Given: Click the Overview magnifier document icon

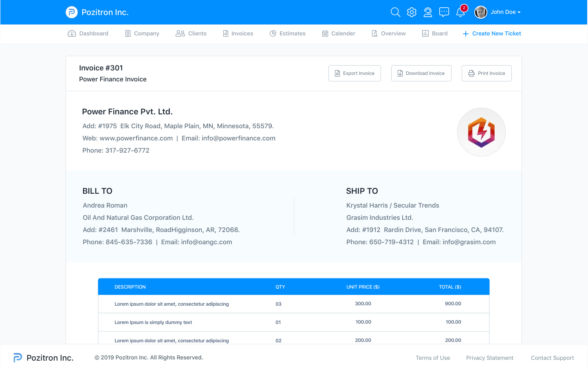Looking at the screenshot, I should [375, 33].
